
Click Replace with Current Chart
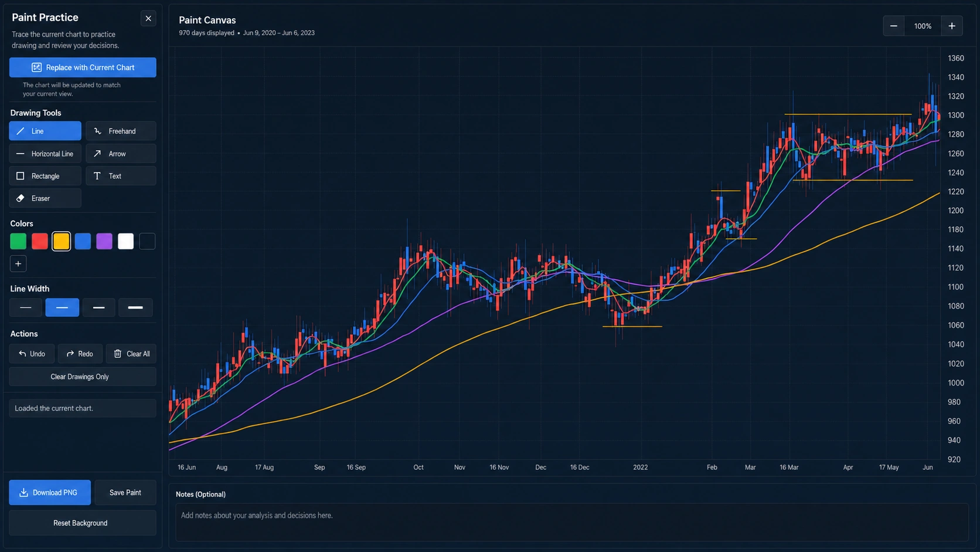tap(83, 67)
